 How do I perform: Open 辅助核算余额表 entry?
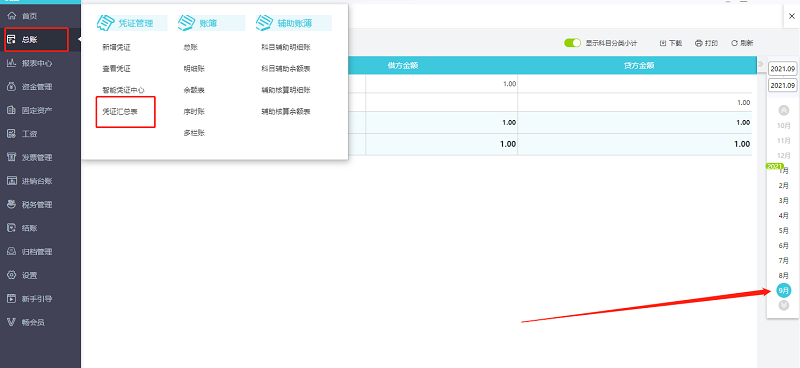(286, 111)
